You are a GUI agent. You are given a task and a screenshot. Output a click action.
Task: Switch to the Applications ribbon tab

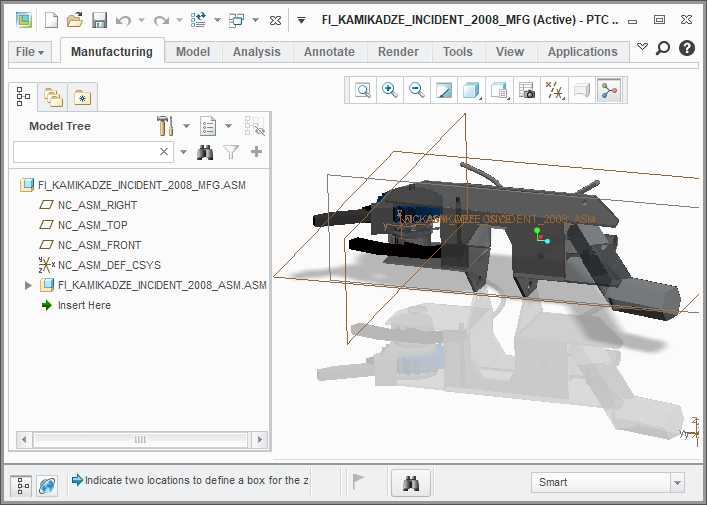583,52
